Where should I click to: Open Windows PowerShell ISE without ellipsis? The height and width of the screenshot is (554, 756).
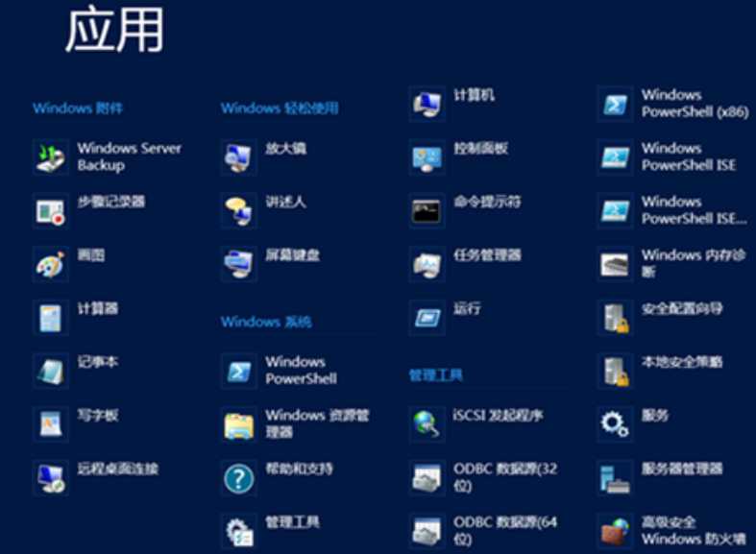pyautogui.click(x=668, y=157)
